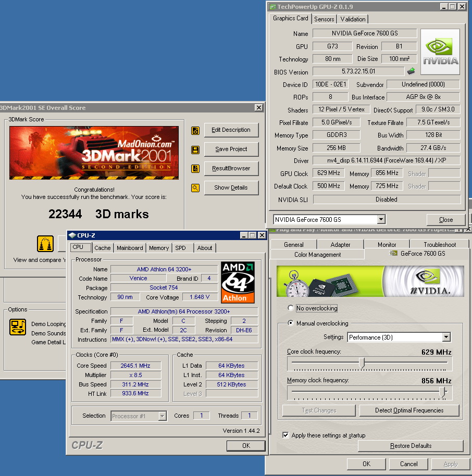The height and width of the screenshot is (476, 472).
Task: Close the 3DMark2001 SE Overall Score window
Action: 259,107
